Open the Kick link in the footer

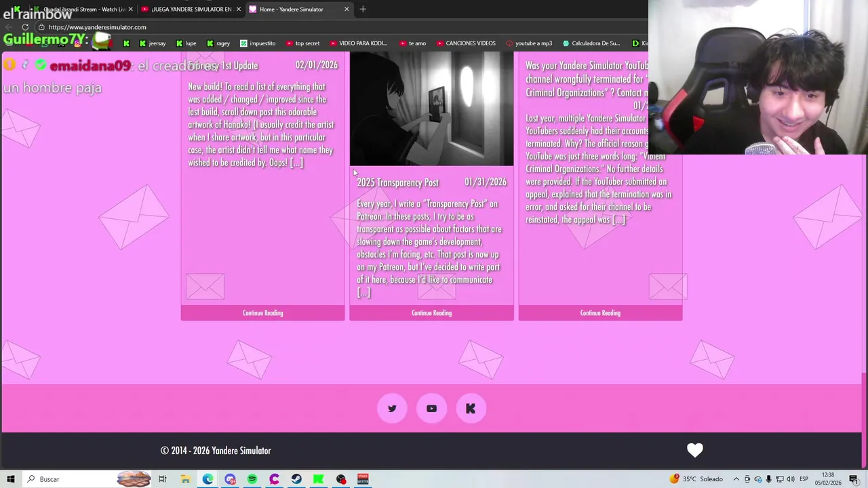point(471,409)
